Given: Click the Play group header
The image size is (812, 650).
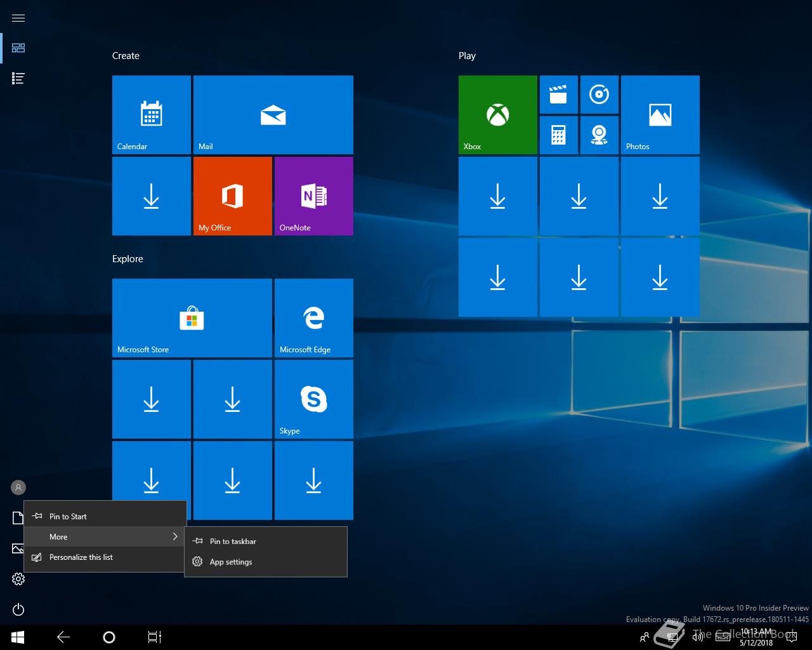Looking at the screenshot, I should (467, 56).
